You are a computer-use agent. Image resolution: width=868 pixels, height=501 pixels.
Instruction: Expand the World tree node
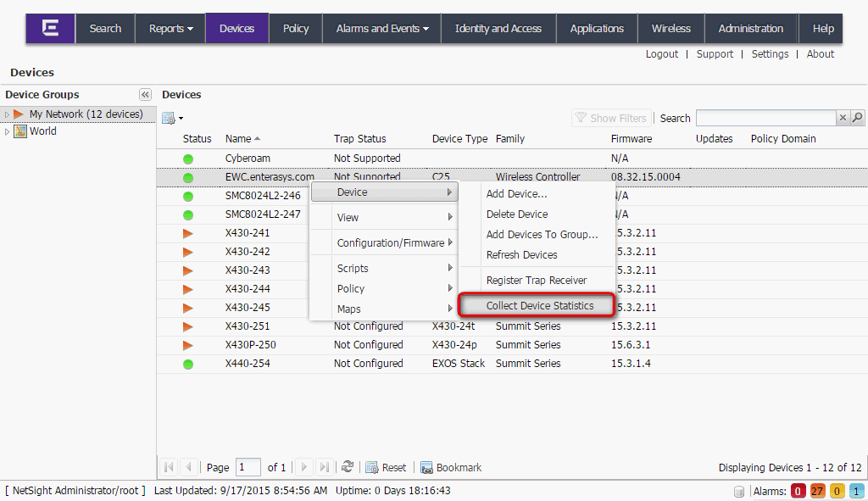click(7, 131)
